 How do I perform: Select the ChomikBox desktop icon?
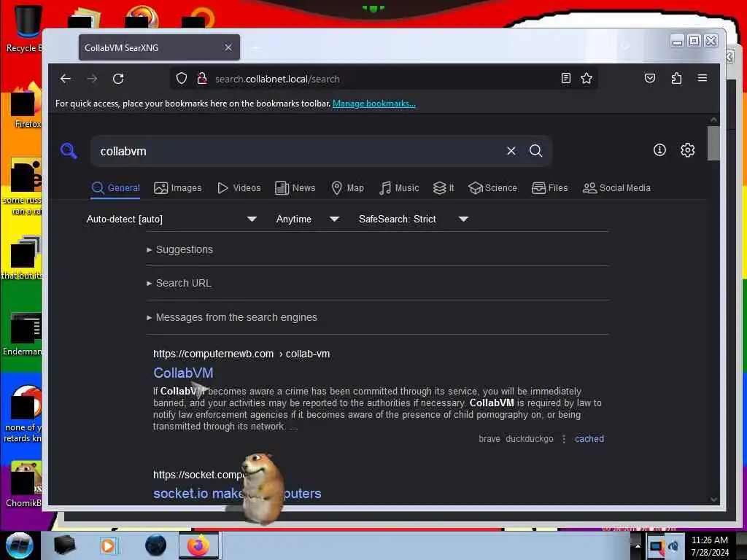coord(23,484)
